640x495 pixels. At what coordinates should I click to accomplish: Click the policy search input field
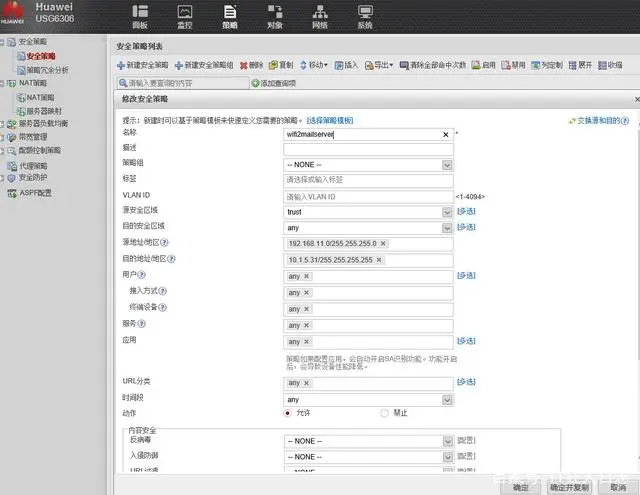183,83
